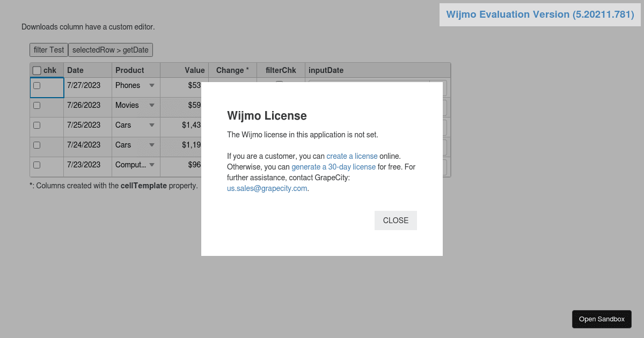
Task: Check the chk checkbox for the 7/27/2023 row
Action: tap(36, 85)
